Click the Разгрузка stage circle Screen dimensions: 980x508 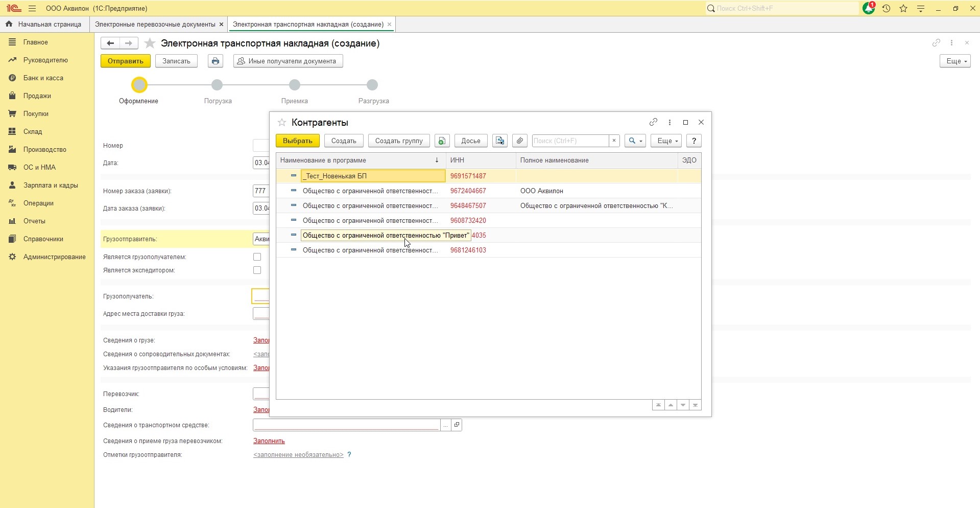(x=372, y=85)
